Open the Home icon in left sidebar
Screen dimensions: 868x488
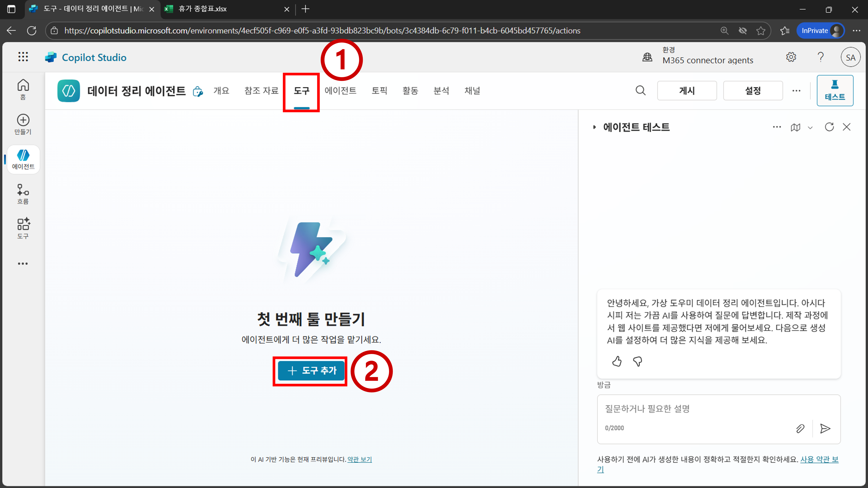23,89
